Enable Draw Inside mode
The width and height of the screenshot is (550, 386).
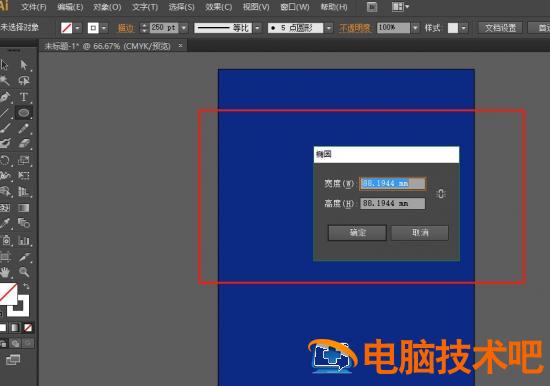(x=28, y=343)
